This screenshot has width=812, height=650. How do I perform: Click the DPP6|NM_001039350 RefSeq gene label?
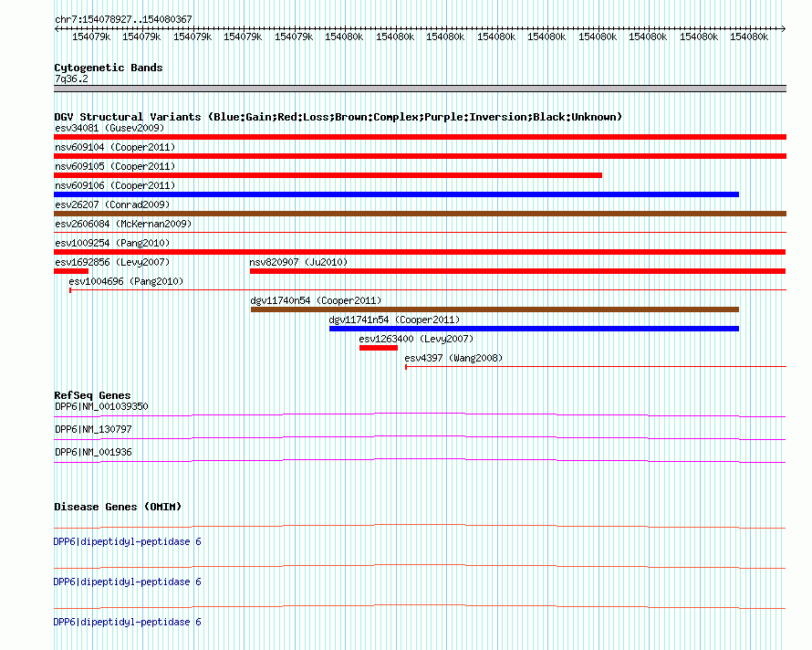coord(101,406)
